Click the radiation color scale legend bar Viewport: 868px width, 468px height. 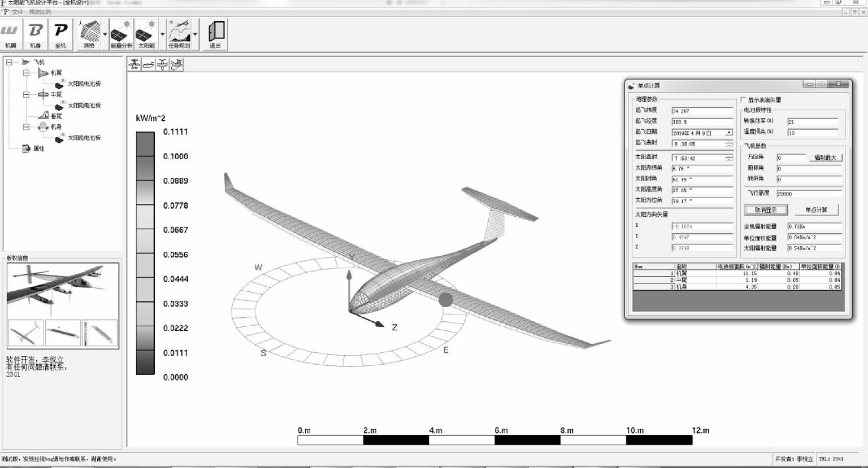click(145, 253)
